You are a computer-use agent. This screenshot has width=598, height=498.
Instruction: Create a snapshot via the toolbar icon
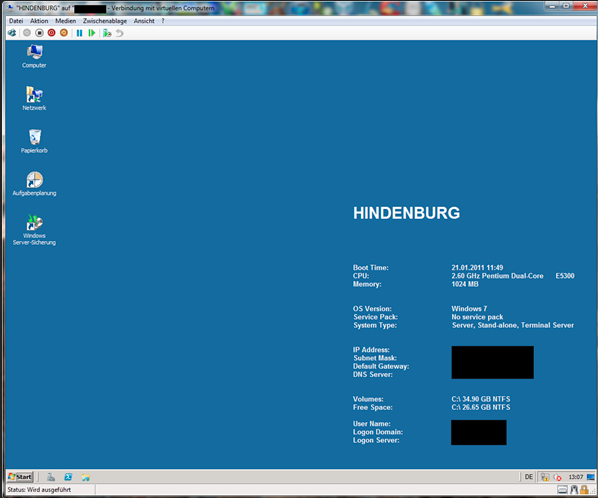[x=107, y=33]
